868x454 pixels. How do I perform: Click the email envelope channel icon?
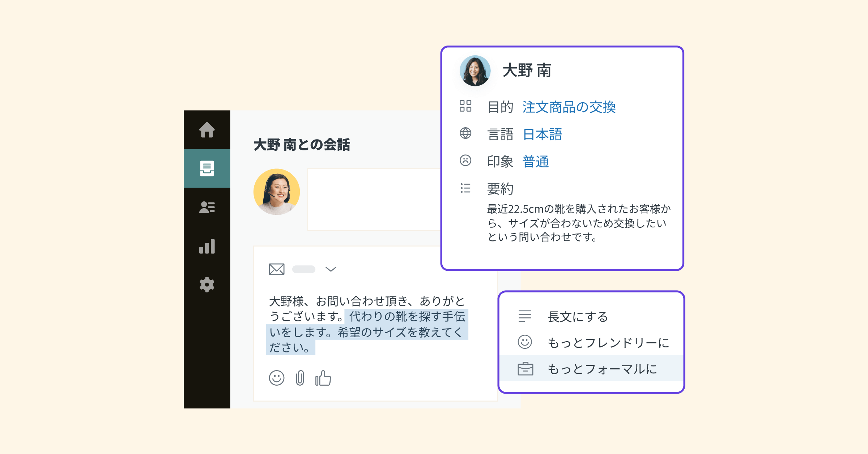(277, 269)
